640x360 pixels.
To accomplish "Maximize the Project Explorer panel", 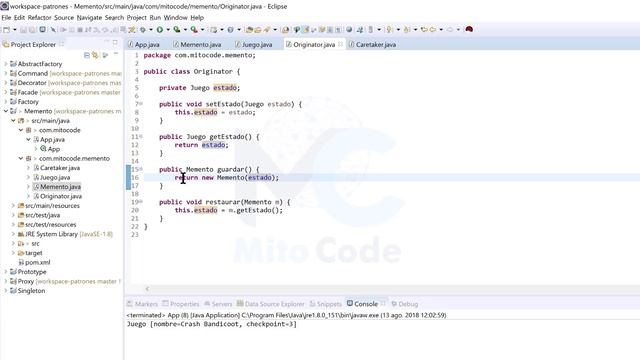I will pyautogui.click(x=116, y=43).
